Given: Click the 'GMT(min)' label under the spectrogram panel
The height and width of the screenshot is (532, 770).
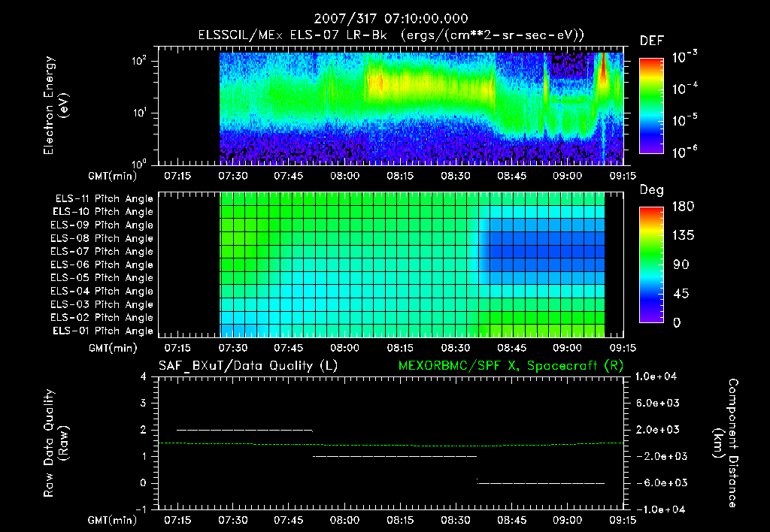Looking at the screenshot, I should [113, 176].
